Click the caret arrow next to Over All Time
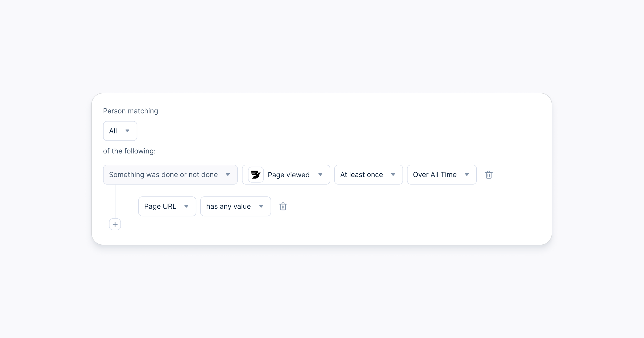Viewport: 644px width, 338px height. pyautogui.click(x=467, y=175)
